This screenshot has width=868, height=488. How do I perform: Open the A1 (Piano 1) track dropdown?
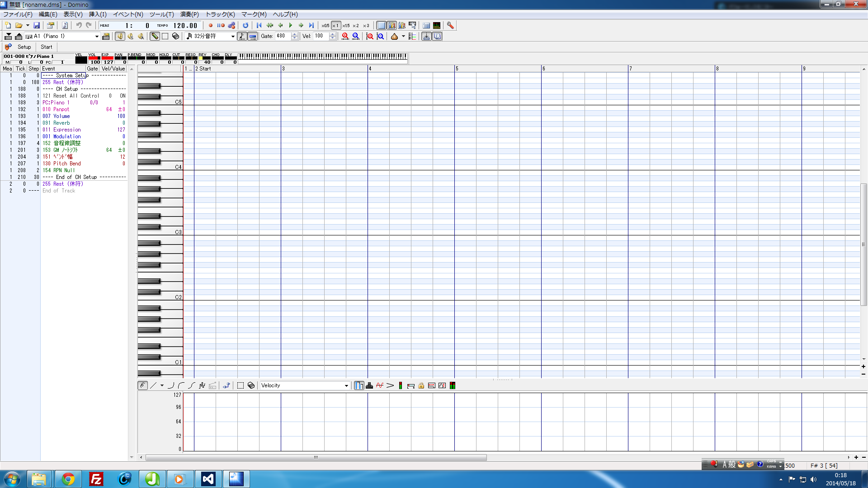tap(97, 36)
